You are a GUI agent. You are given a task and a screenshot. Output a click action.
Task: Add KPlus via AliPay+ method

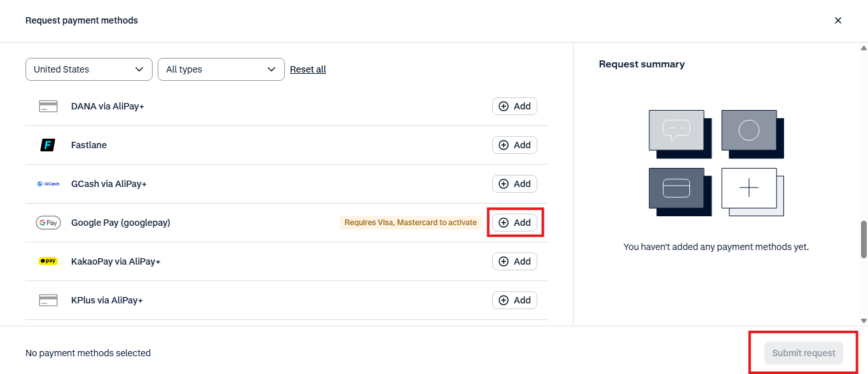click(514, 300)
